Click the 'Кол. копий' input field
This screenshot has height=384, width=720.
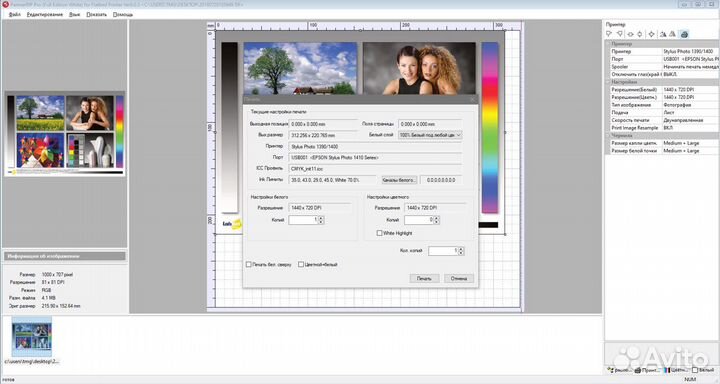click(x=443, y=251)
